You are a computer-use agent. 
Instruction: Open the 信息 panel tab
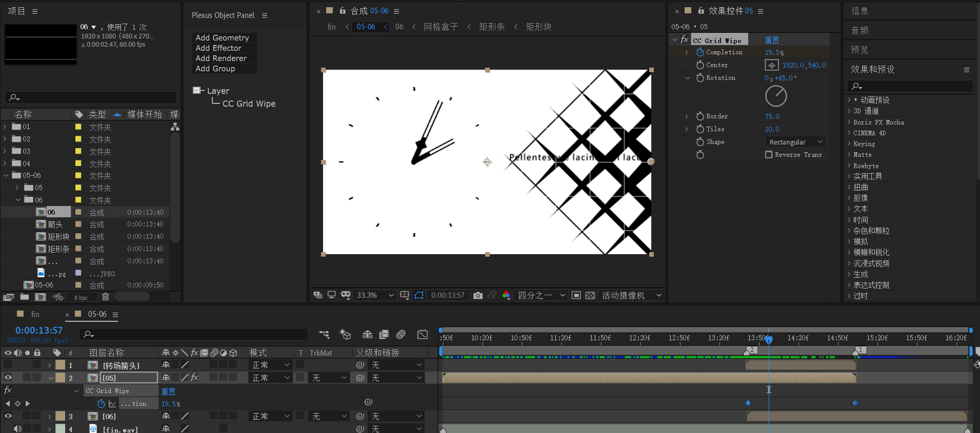coord(859,11)
